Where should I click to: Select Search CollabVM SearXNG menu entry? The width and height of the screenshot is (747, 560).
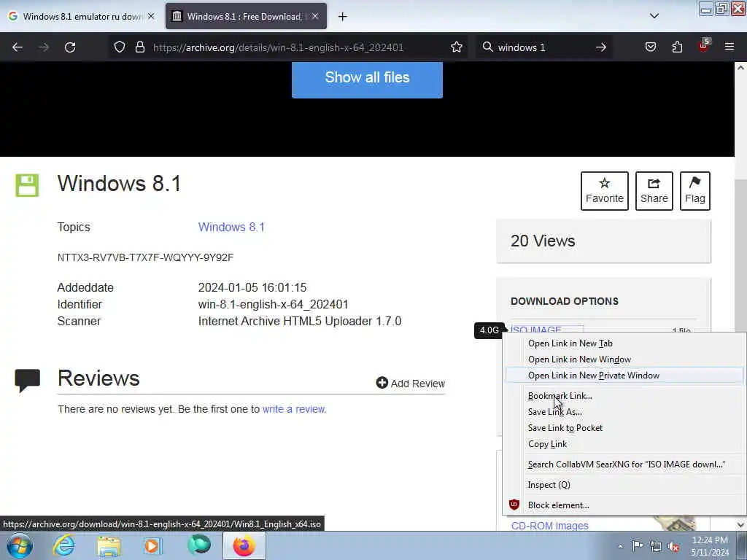[x=624, y=464]
